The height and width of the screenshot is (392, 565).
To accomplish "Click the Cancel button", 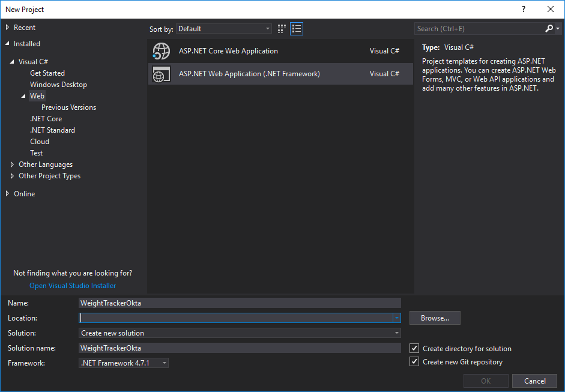I will pyautogui.click(x=534, y=381).
